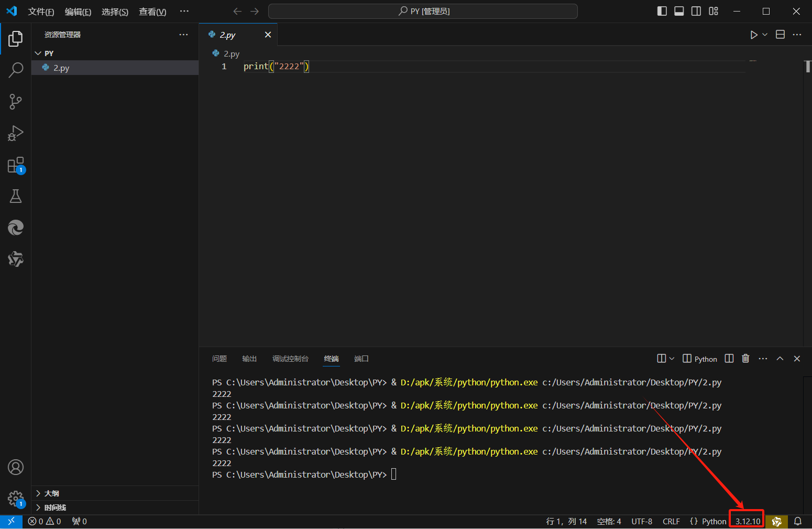The height and width of the screenshot is (529, 812).
Task: Open the Extensions view
Action: pyautogui.click(x=16, y=165)
